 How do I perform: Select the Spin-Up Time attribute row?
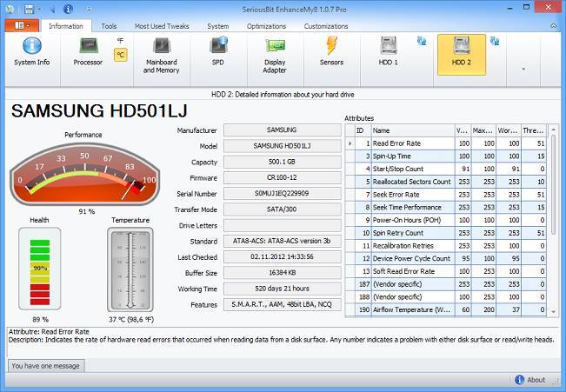[x=446, y=156]
